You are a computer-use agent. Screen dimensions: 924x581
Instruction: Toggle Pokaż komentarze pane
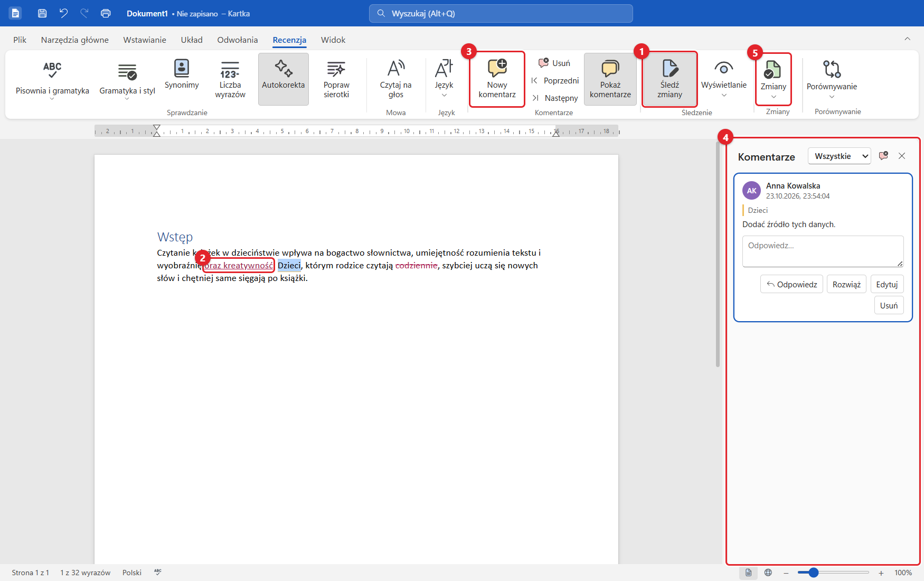pyautogui.click(x=610, y=79)
